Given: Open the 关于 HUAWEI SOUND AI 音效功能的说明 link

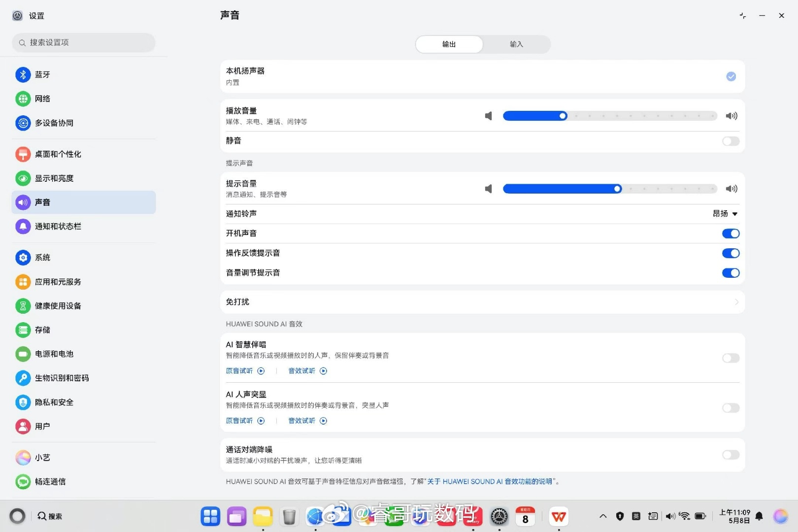Looking at the screenshot, I should point(490,481).
